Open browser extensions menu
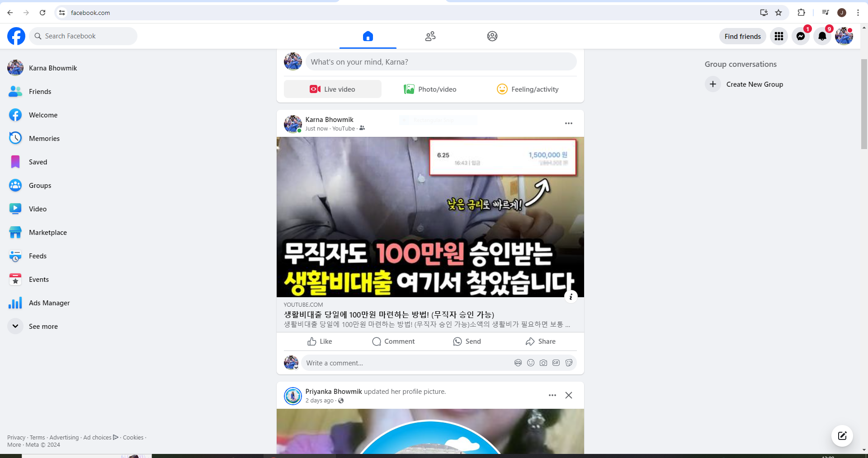Viewport: 868px width, 458px height. point(801,13)
